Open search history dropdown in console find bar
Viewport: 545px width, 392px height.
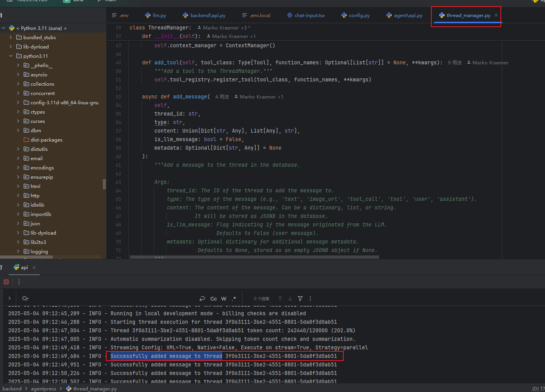(25, 299)
